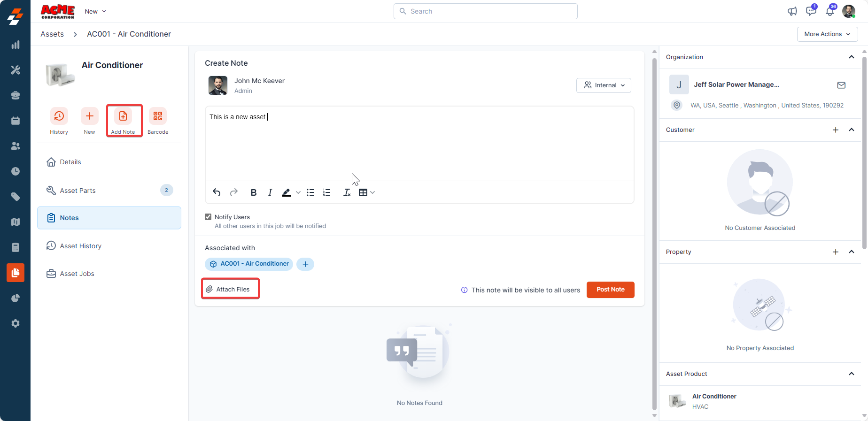Viewport: 868px width, 421px height.
Task: Click the New plus icon button
Action: 89,116
